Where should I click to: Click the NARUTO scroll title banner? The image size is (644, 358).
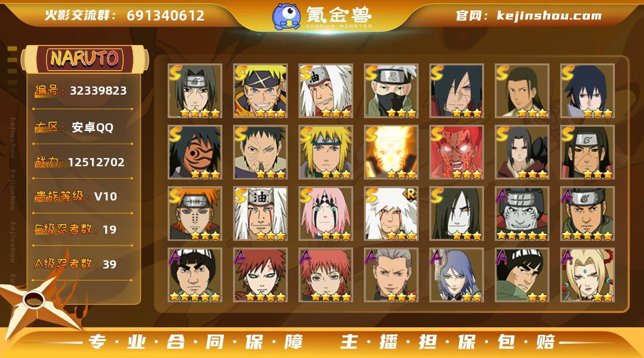[85, 58]
